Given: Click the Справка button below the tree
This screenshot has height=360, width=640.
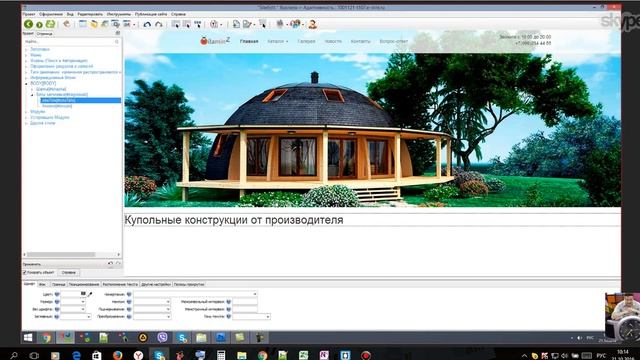Looking at the screenshot, I should (x=69, y=273).
